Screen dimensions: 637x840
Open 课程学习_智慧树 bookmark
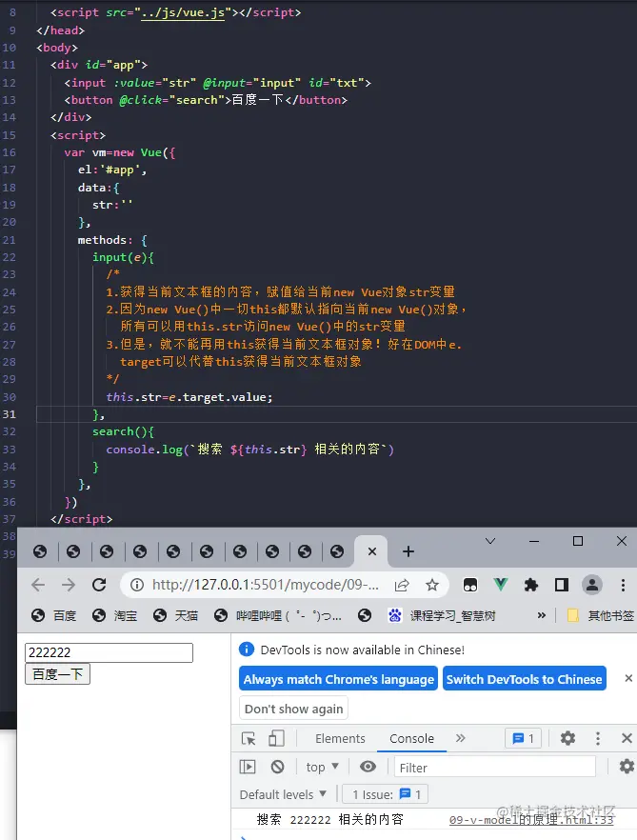[442, 615]
